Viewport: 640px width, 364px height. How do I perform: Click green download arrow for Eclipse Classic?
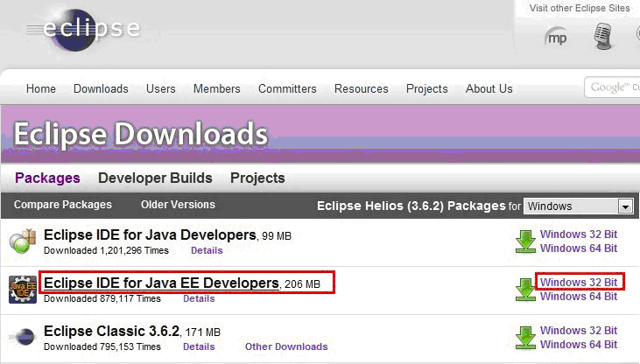pyautogui.click(x=525, y=338)
